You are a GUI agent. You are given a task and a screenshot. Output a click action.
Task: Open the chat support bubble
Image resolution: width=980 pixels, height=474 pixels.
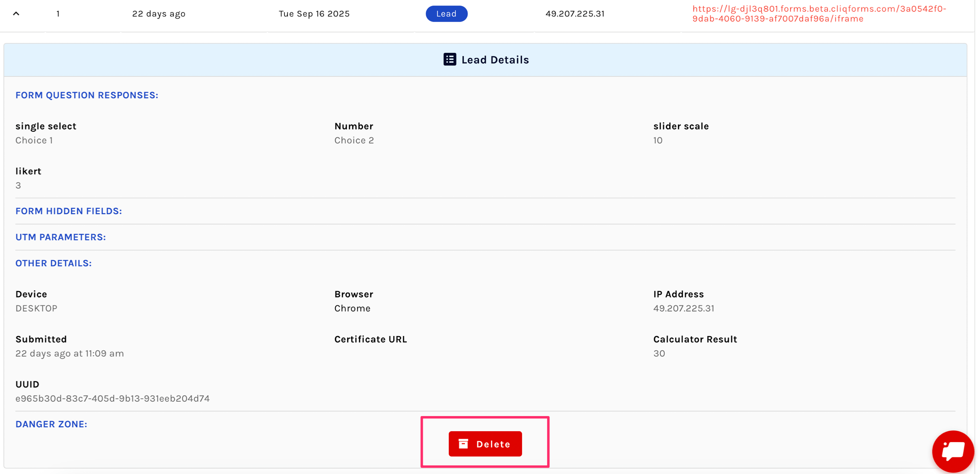953,451
